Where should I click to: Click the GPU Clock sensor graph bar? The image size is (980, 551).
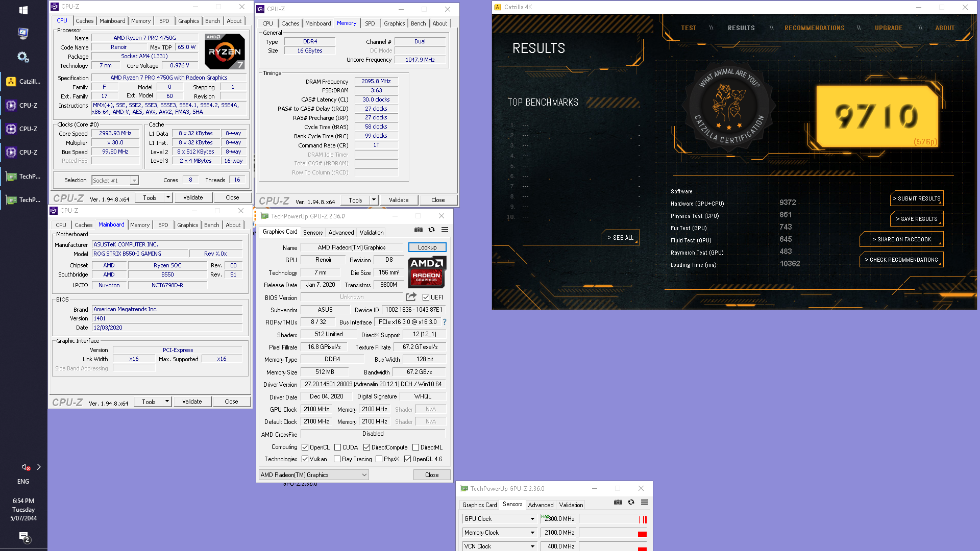pyautogui.click(x=613, y=519)
